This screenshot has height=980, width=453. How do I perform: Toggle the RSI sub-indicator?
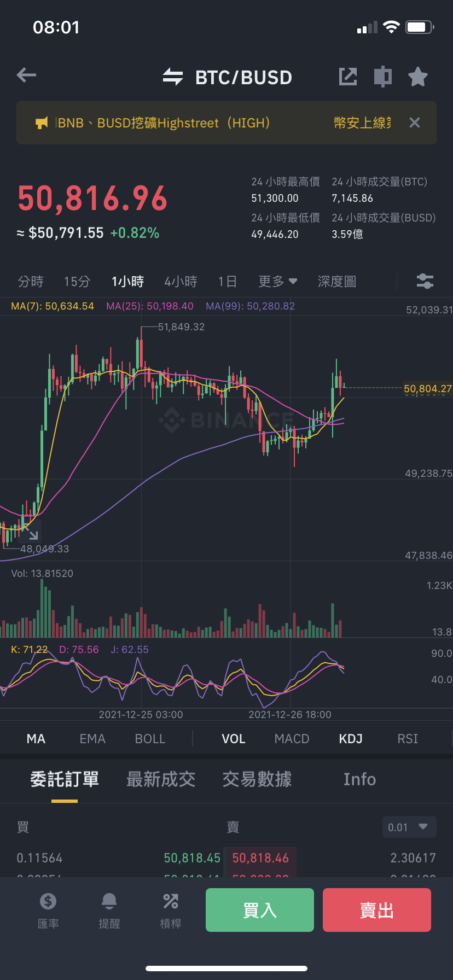408,739
